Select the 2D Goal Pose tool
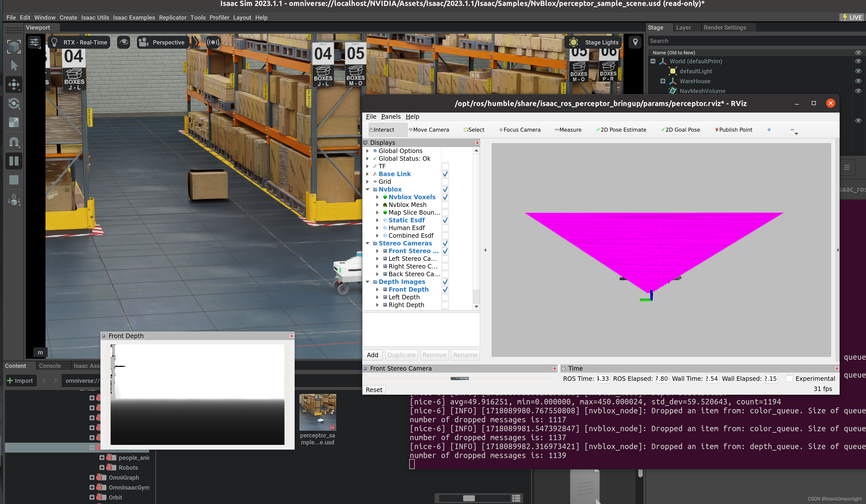 (681, 130)
